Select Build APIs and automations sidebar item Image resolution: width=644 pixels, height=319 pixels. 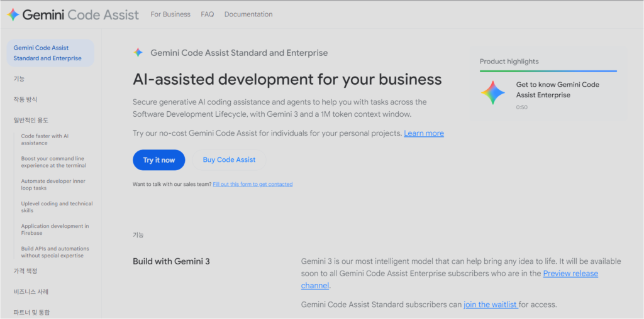(x=55, y=252)
